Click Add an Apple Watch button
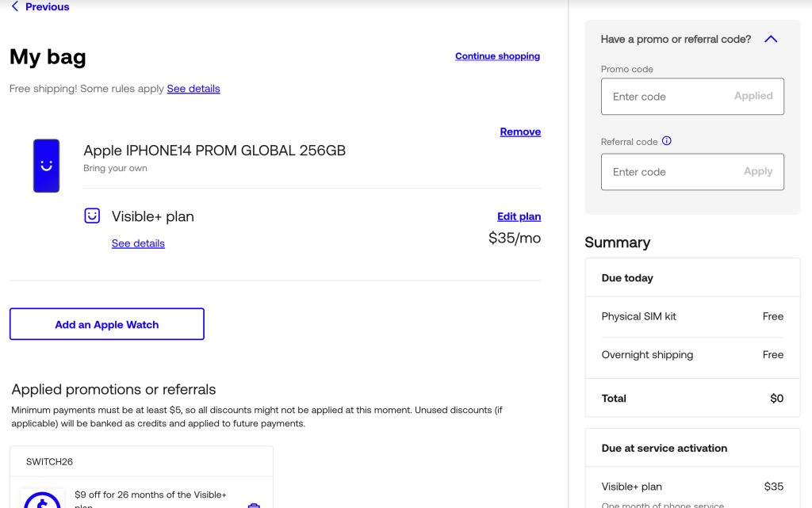 pyautogui.click(x=107, y=324)
